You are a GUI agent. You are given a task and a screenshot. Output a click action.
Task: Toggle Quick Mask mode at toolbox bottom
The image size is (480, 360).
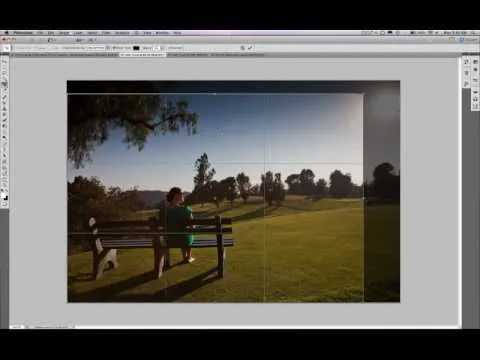4,204
